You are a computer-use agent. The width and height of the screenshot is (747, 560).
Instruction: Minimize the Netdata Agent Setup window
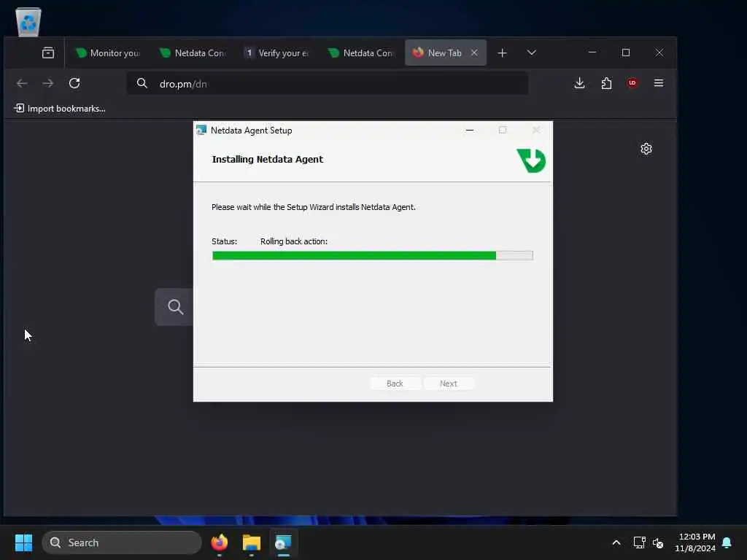click(470, 130)
